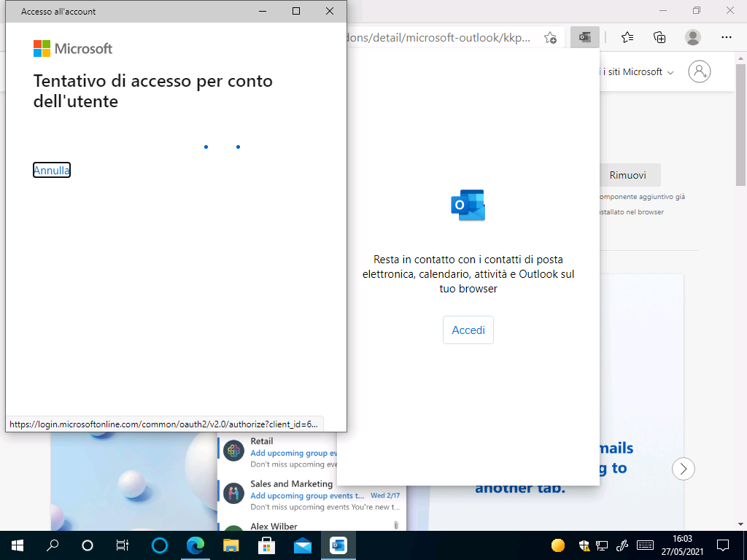Open Microsoft Store from taskbar
Image resolution: width=747 pixels, height=560 pixels.
267,545
